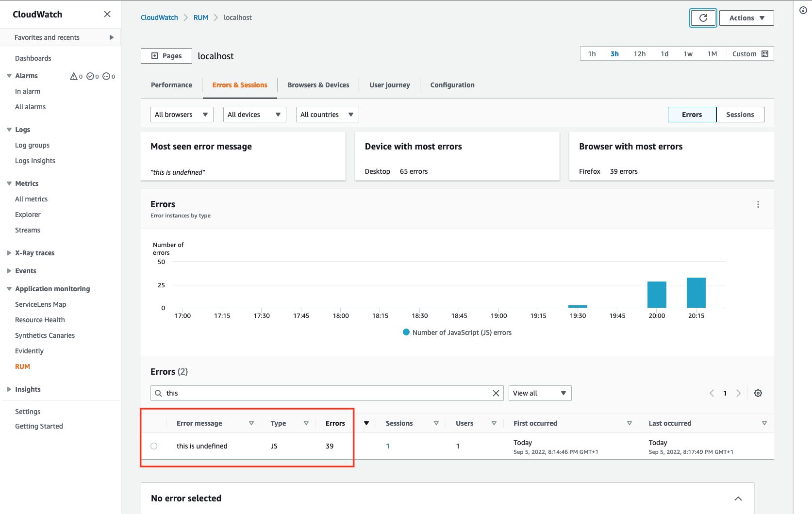Screen dimensions: 812x514
Task: Click the refresh icon button
Action: tap(703, 18)
